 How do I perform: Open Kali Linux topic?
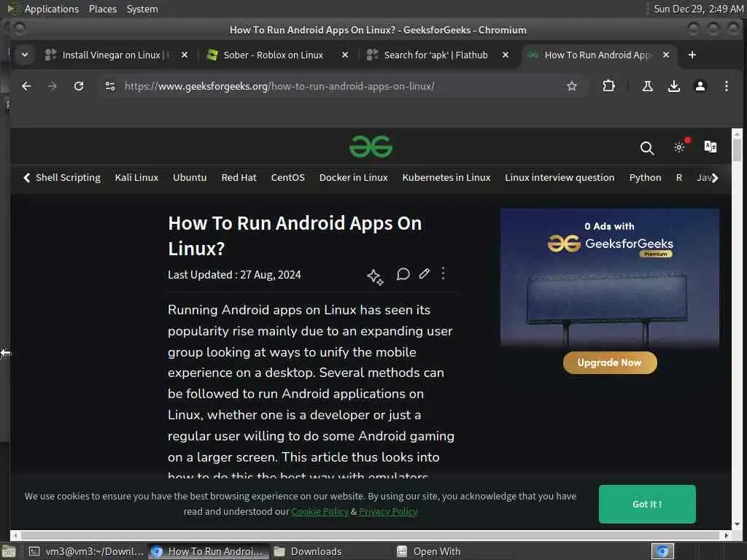click(136, 178)
